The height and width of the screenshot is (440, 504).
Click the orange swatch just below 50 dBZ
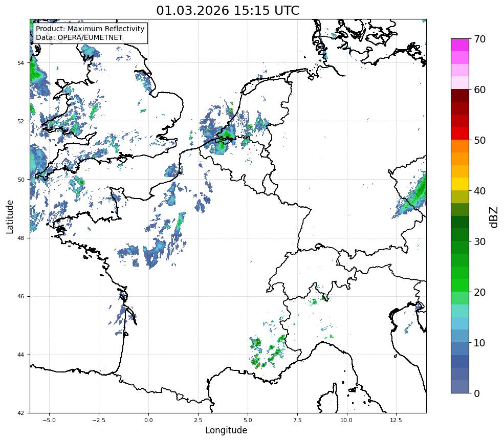460,146
